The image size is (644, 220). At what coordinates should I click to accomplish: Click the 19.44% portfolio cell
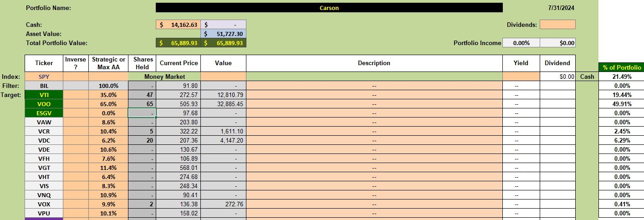(622, 95)
